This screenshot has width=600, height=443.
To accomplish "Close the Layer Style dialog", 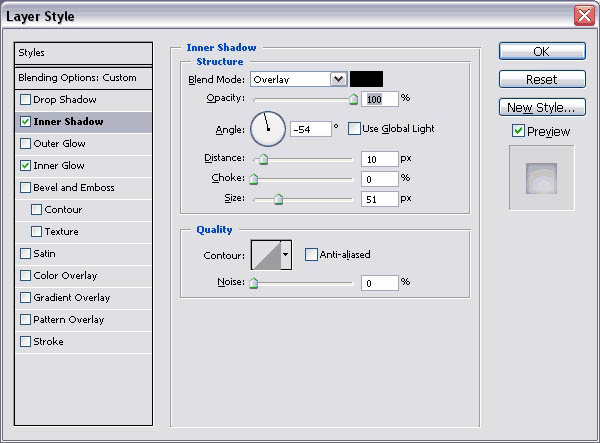I will pos(584,16).
